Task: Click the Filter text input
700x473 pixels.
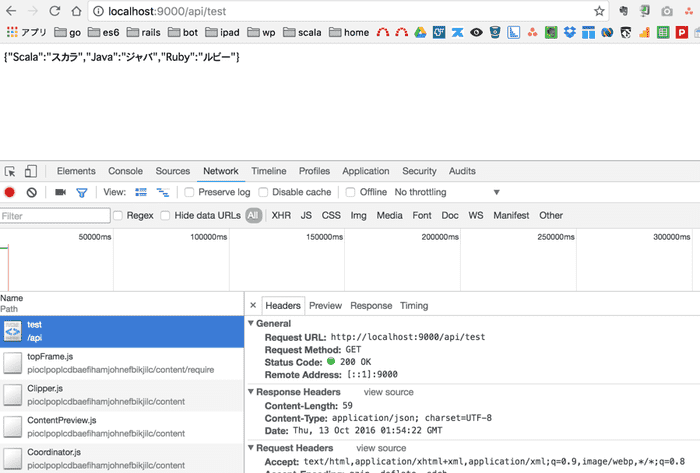Action: [55, 215]
